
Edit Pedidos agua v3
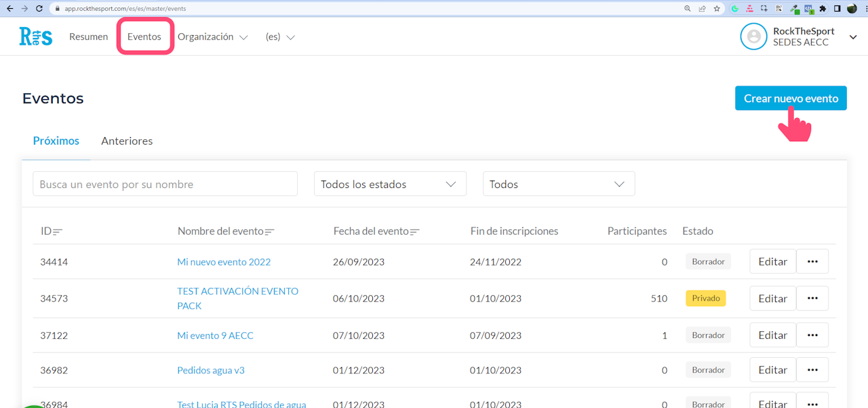click(x=772, y=370)
